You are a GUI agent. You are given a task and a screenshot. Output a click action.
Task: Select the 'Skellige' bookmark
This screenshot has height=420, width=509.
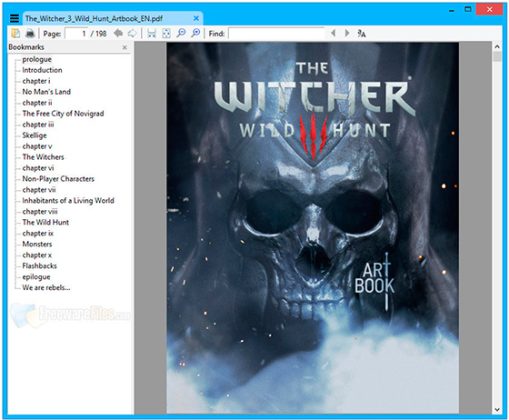34,135
